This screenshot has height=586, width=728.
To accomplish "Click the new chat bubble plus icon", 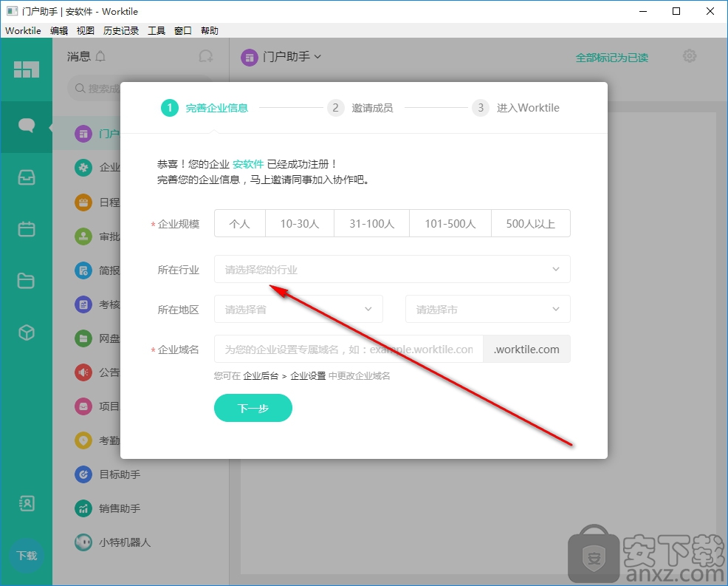I will (206, 56).
